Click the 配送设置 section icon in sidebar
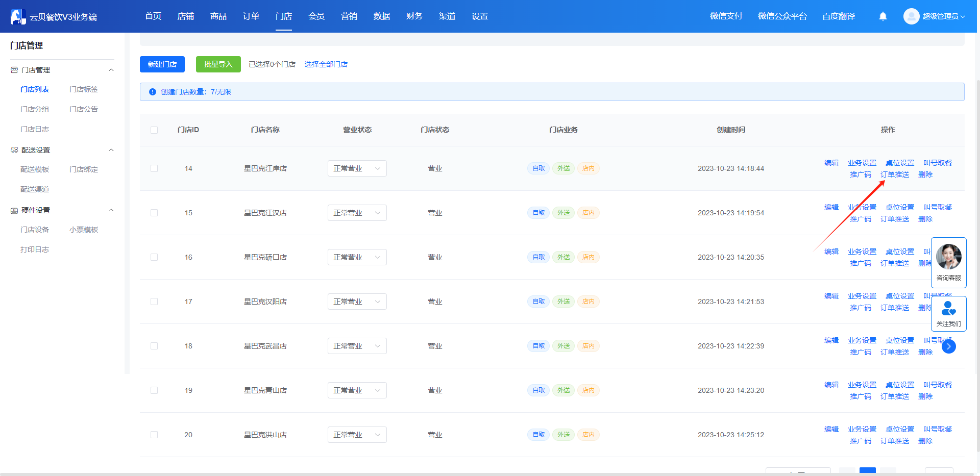 pos(14,150)
